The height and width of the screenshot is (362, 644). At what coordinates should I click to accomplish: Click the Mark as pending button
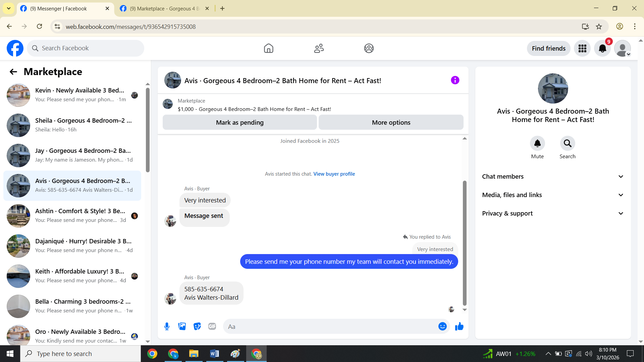pos(239,123)
